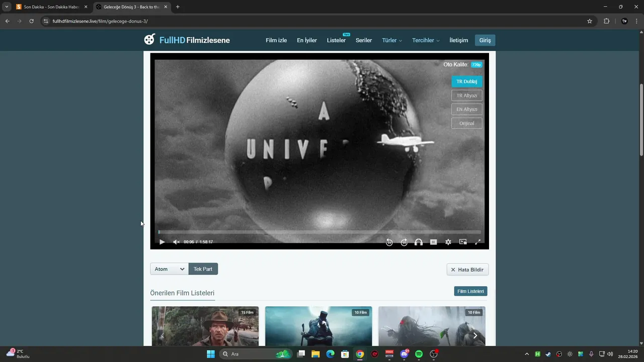
Task: Play the video in the player
Action: pos(162,242)
